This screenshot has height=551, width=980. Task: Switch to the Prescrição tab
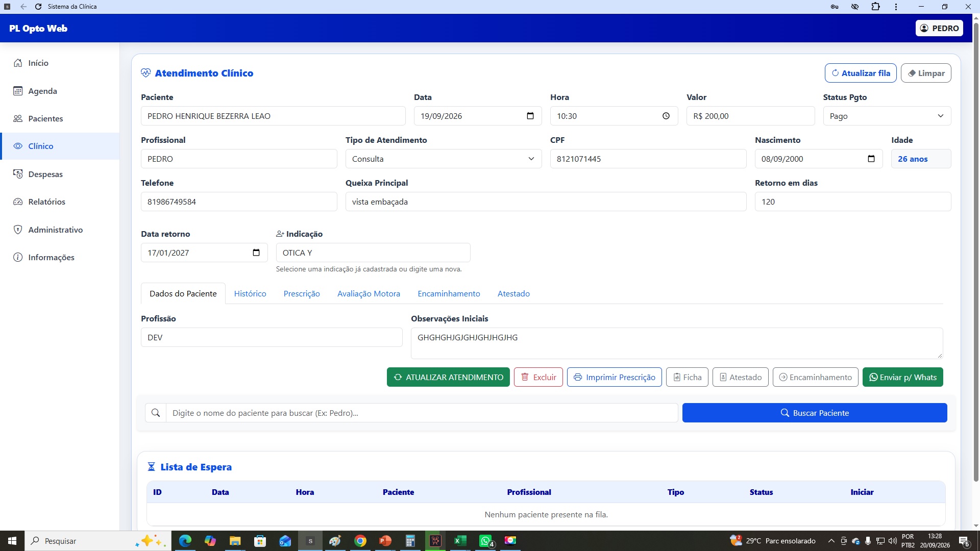point(302,293)
